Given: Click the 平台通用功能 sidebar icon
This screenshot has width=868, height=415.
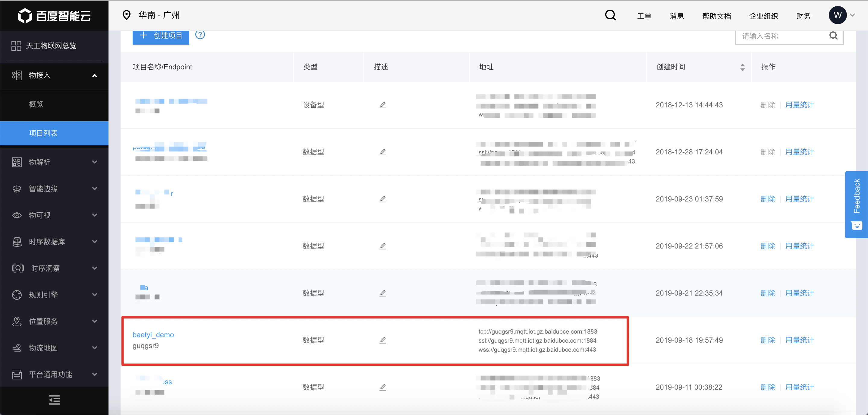Looking at the screenshot, I should (17, 374).
